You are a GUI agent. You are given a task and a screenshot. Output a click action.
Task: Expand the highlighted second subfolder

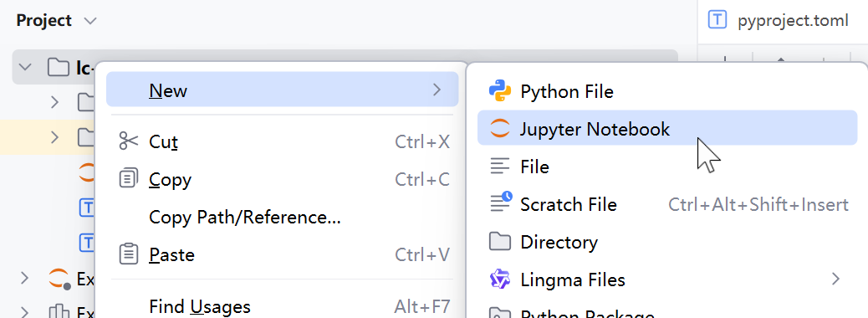pos(54,137)
